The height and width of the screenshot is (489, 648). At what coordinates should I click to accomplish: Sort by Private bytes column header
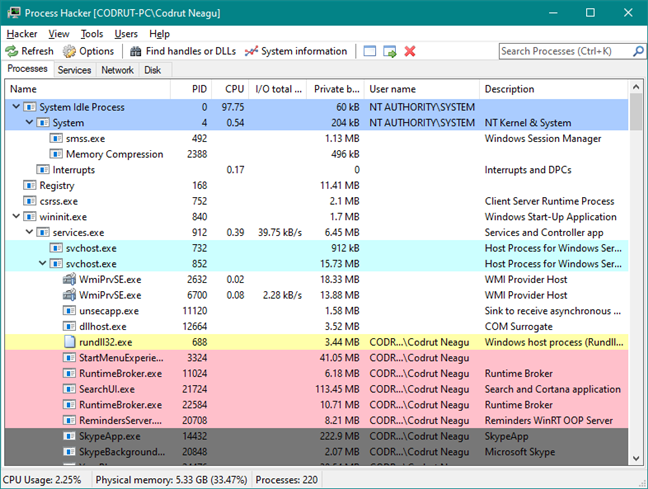[336, 89]
